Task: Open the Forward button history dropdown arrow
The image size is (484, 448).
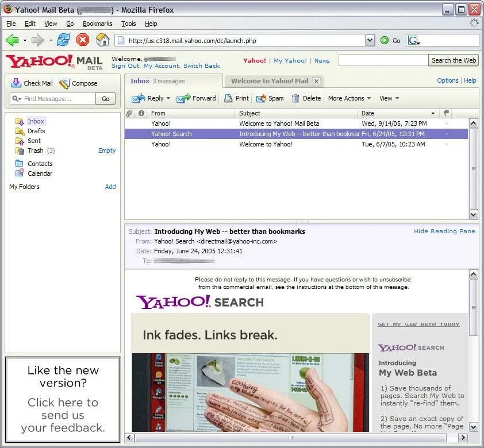Action: (51, 40)
